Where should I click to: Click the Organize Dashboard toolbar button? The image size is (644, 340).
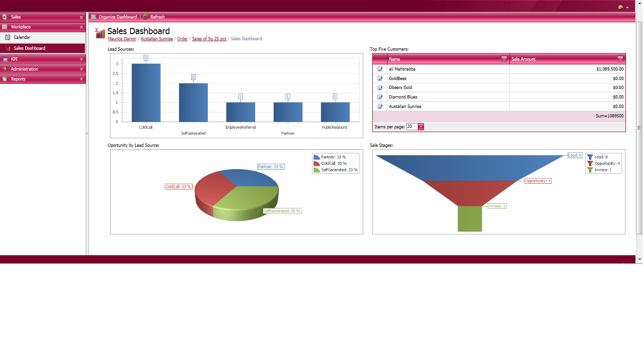point(114,17)
